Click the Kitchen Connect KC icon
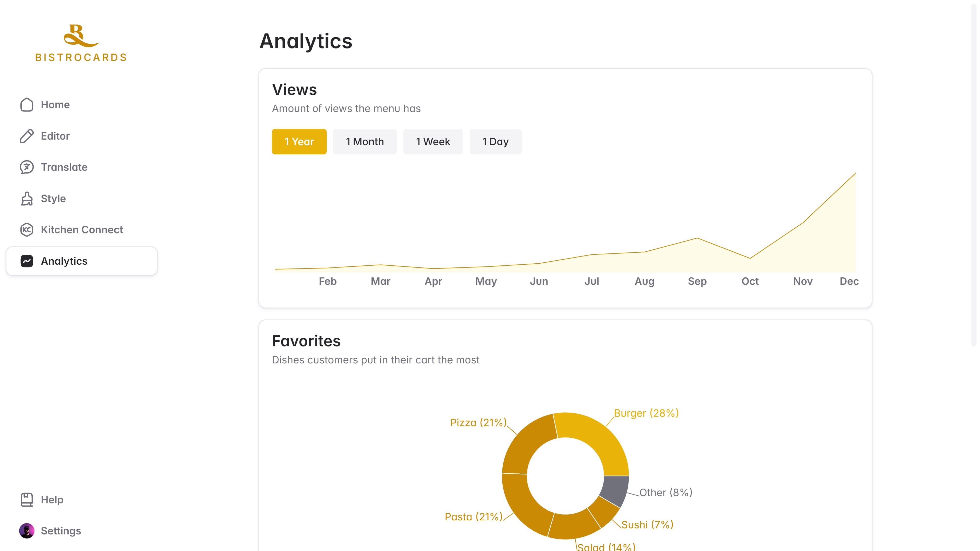980x551 pixels. pos(27,230)
